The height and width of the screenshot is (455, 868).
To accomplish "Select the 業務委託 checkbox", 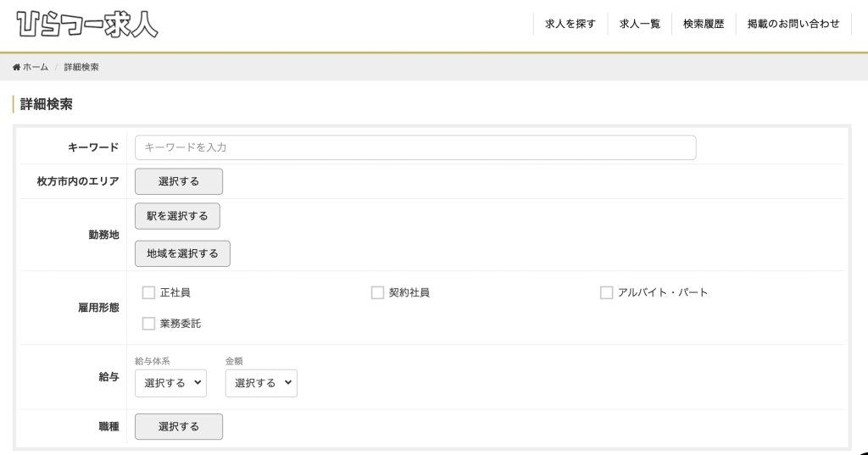I will click(x=149, y=324).
